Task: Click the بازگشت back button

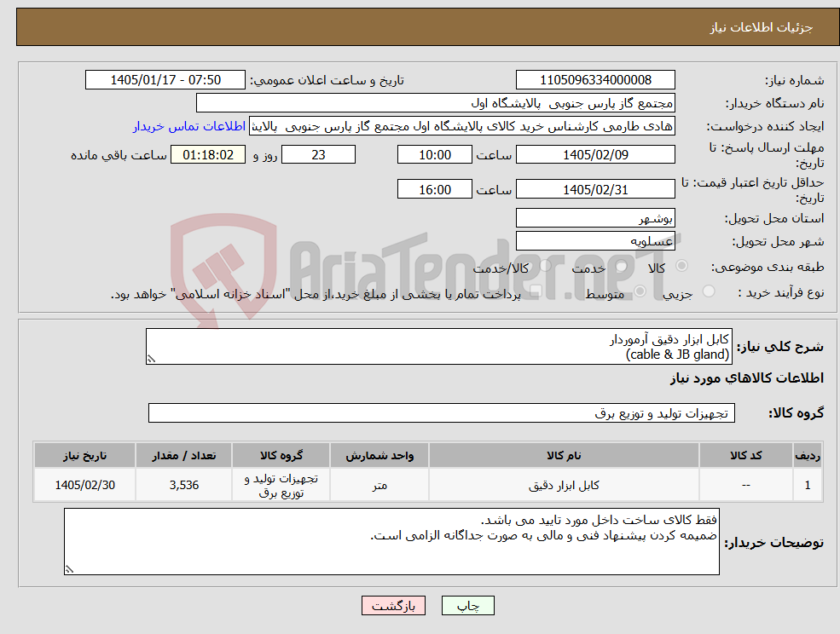Action: pyautogui.click(x=393, y=606)
